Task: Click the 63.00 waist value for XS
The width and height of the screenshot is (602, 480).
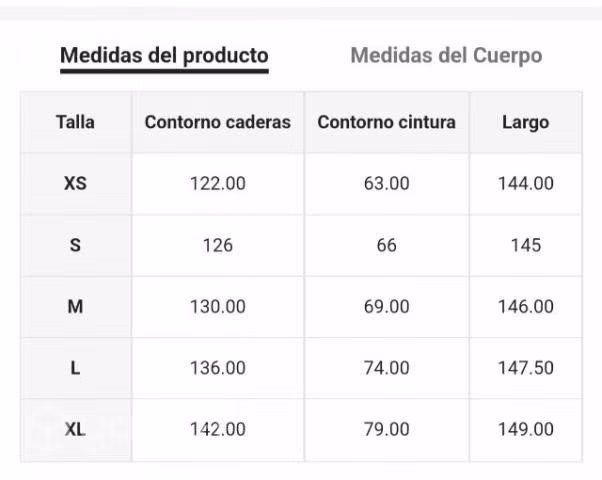Action: click(387, 184)
